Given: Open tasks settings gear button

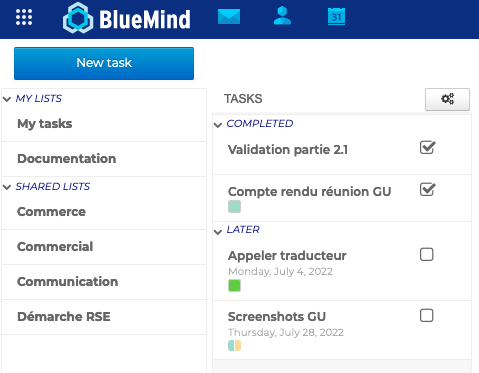Looking at the screenshot, I should [x=447, y=99].
